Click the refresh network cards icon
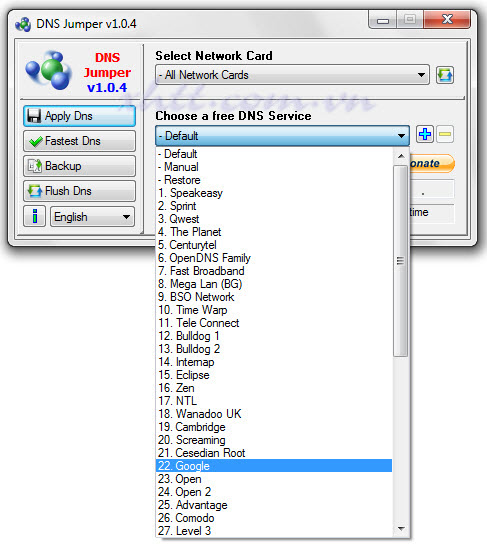The height and width of the screenshot is (551, 487). click(x=445, y=75)
